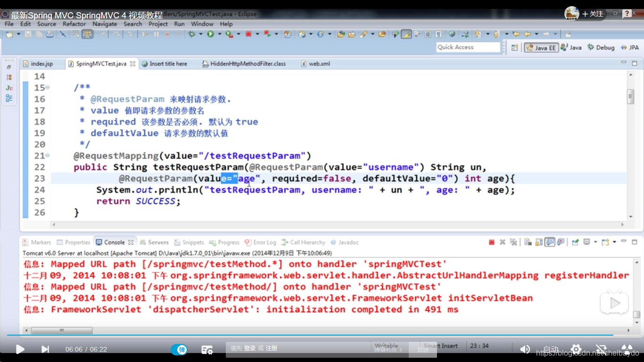Open the help question mark icon
Viewport: 644px width, 362px height.
tap(627, 14)
